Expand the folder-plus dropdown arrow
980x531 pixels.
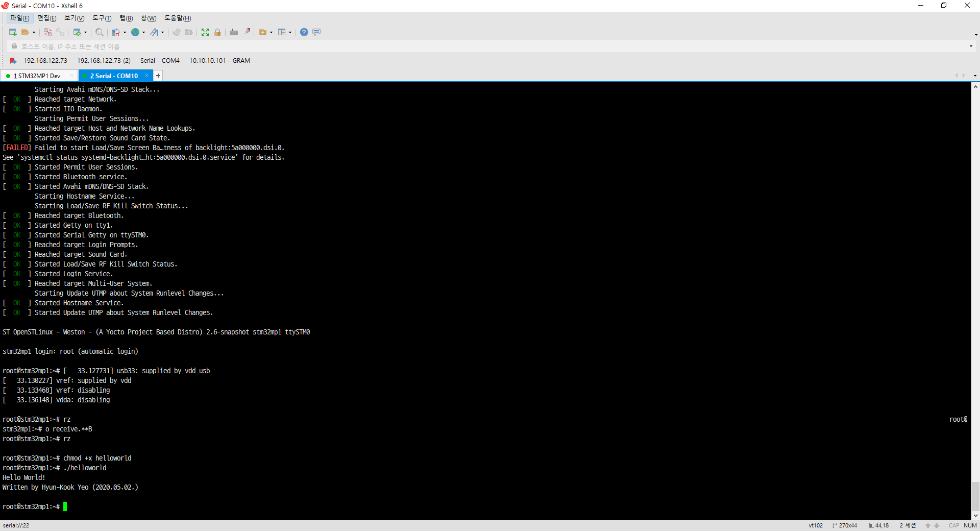(272, 32)
